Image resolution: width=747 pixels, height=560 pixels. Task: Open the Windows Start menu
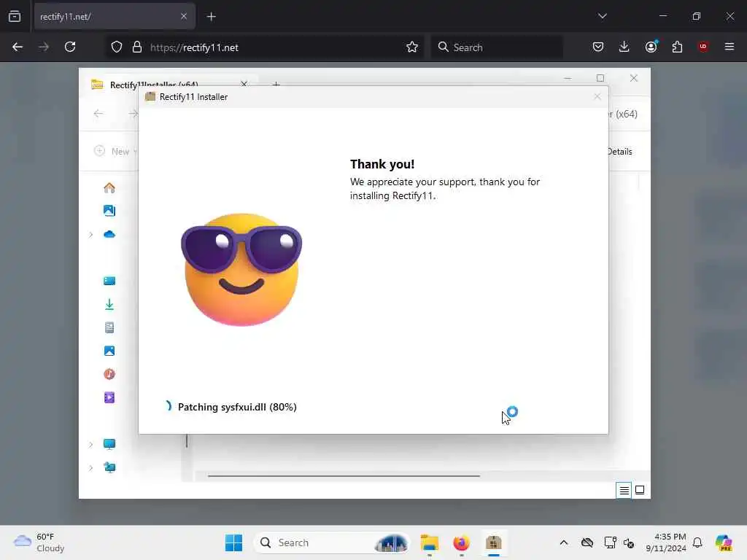tap(233, 542)
